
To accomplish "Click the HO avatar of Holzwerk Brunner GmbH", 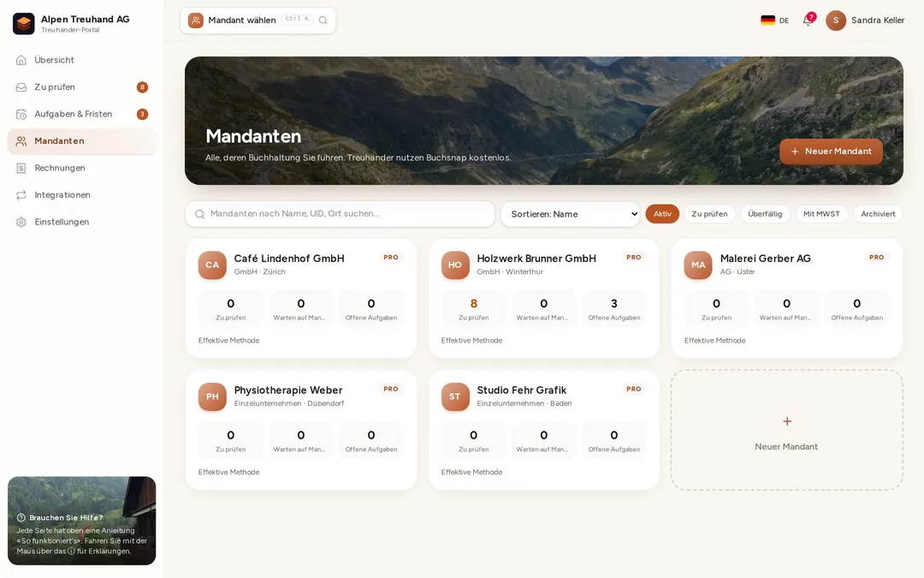I will pos(455,265).
